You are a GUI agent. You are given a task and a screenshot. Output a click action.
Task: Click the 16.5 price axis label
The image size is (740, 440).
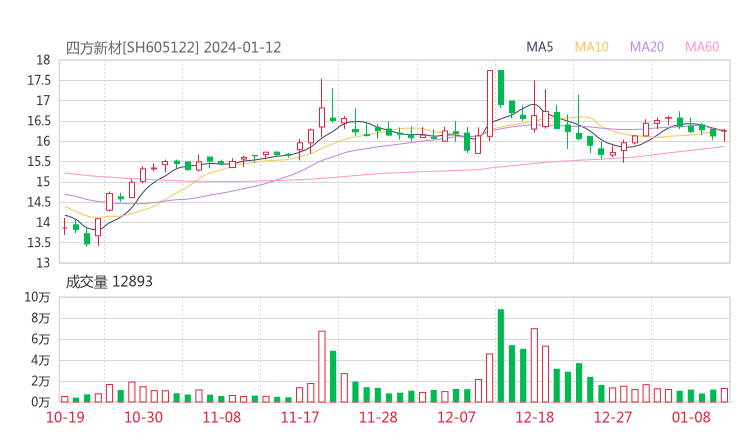[39, 121]
